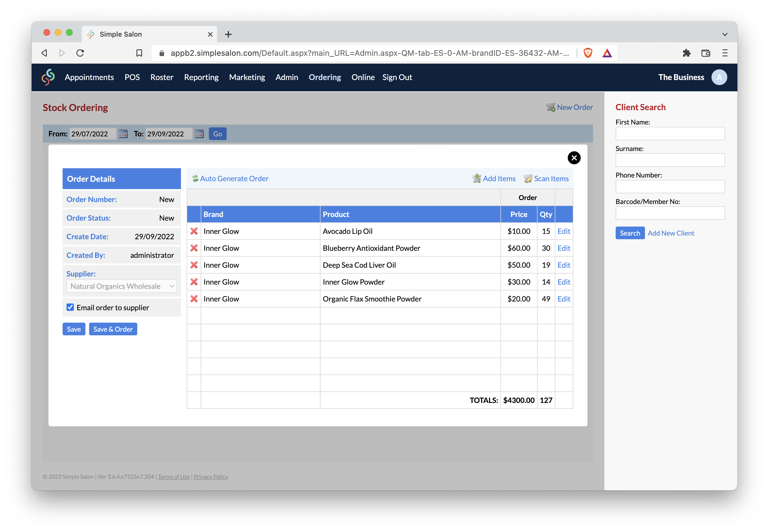Go to the Marketing tab
This screenshot has height=532, width=769.
[247, 77]
